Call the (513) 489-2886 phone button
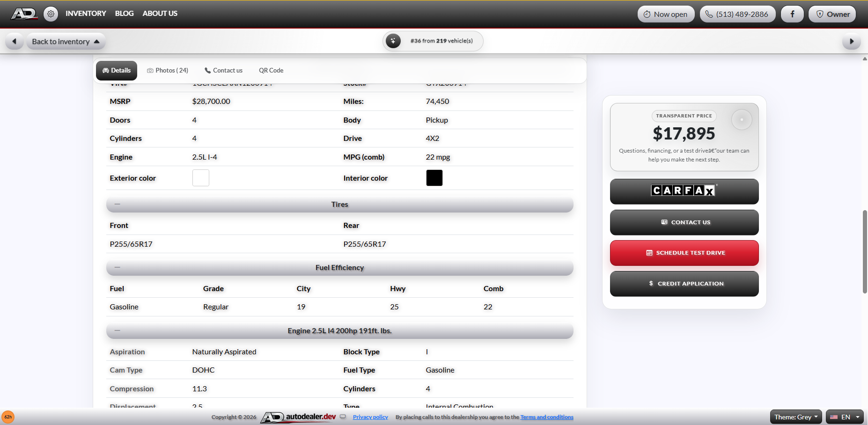Viewport: 868px width, 425px height. (737, 14)
